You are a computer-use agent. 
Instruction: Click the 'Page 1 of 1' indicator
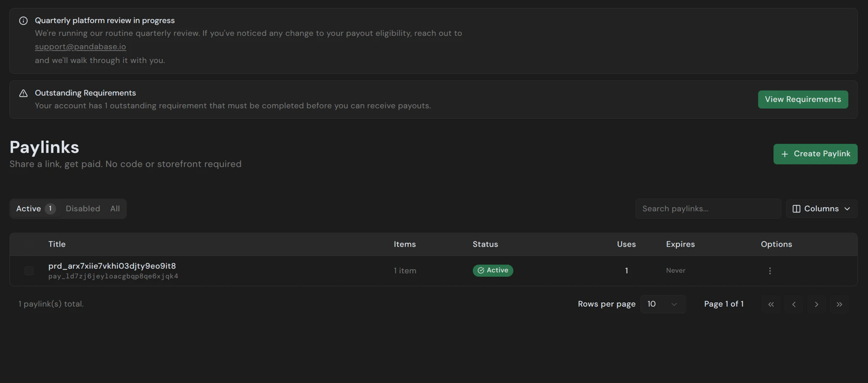pos(724,304)
